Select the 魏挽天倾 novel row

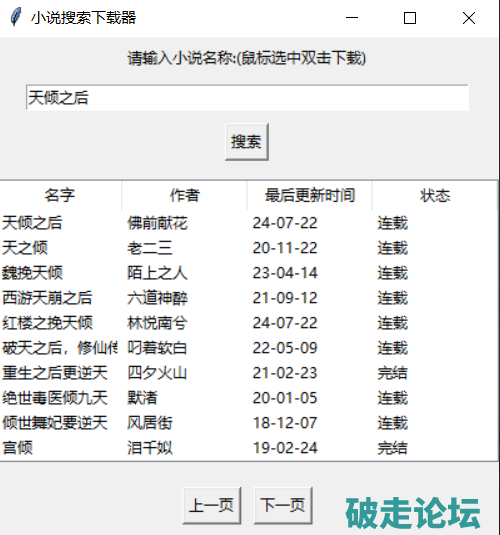(x=248, y=273)
